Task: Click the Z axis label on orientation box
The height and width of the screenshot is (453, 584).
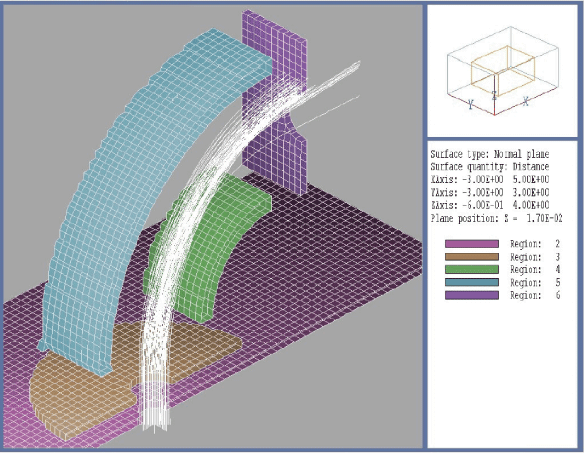Action: 494,95
